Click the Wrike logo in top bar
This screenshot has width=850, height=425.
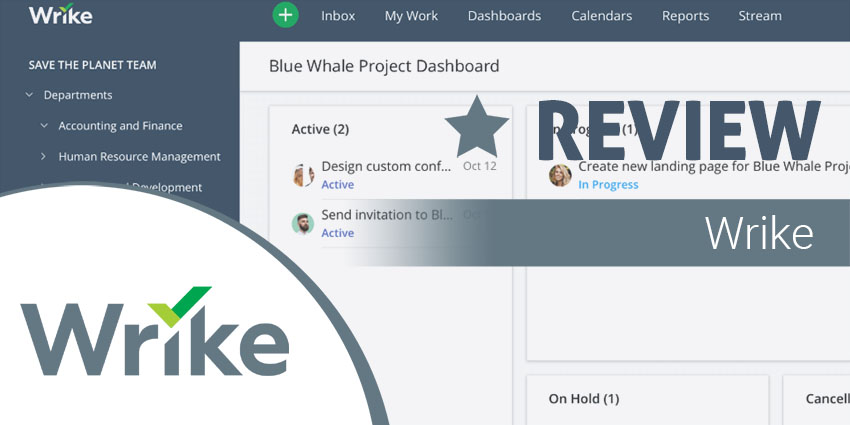(60, 14)
